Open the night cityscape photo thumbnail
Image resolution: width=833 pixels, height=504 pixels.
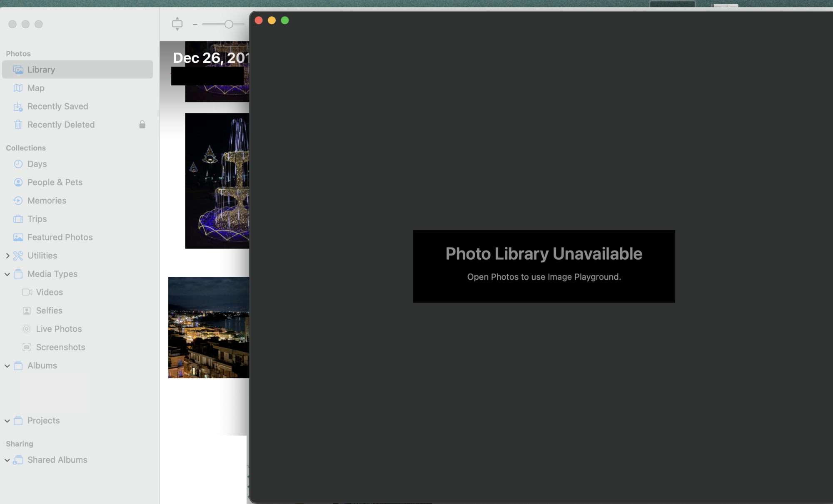pos(208,328)
